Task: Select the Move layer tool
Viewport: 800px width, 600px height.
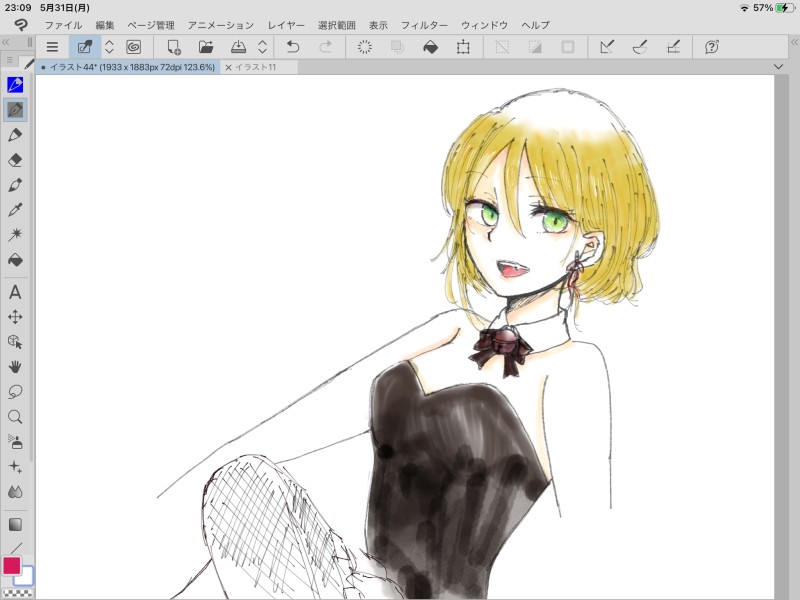Action: [15, 317]
